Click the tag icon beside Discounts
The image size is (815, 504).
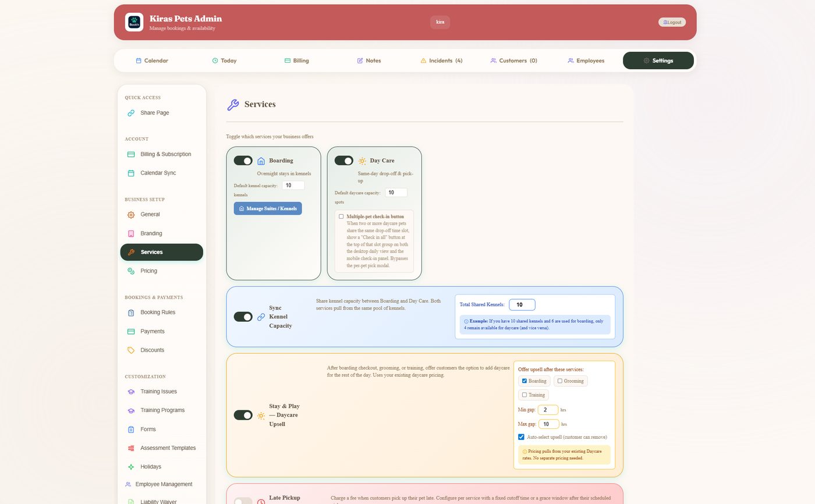tap(131, 350)
